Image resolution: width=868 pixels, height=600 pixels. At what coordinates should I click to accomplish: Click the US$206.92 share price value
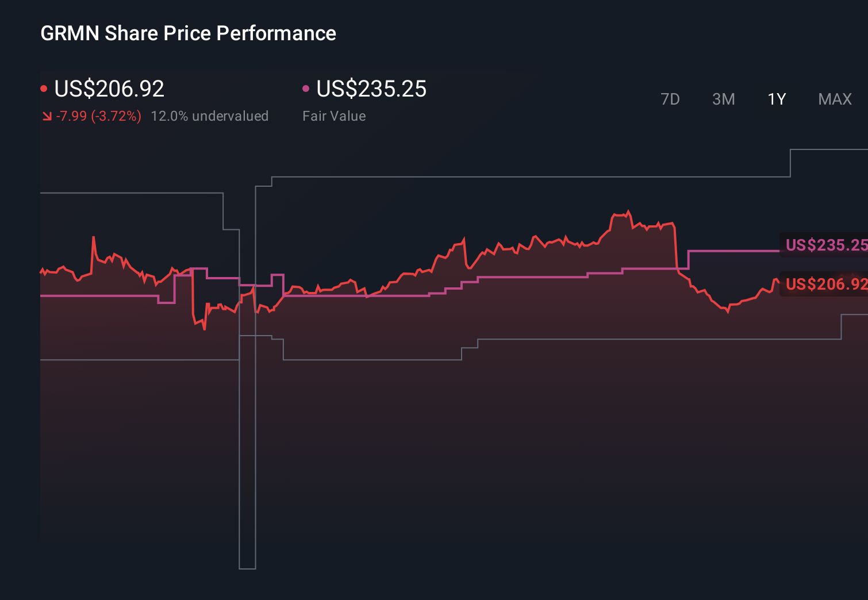[109, 89]
